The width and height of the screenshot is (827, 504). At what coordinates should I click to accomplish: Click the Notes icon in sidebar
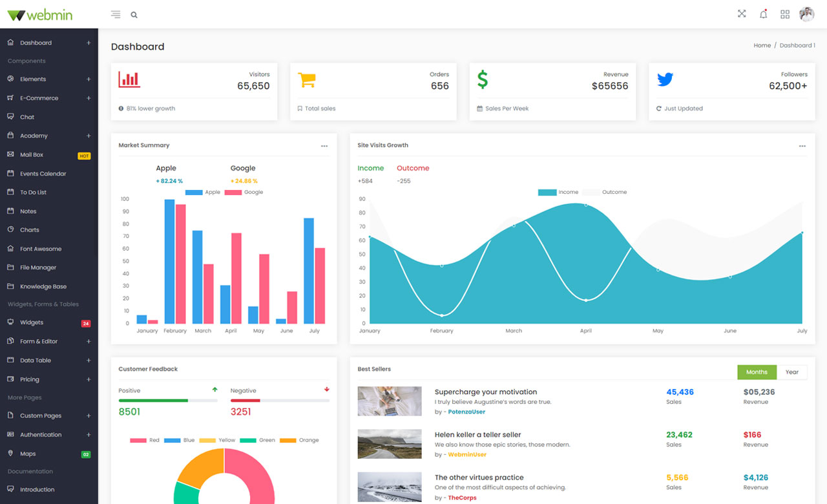coord(10,211)
